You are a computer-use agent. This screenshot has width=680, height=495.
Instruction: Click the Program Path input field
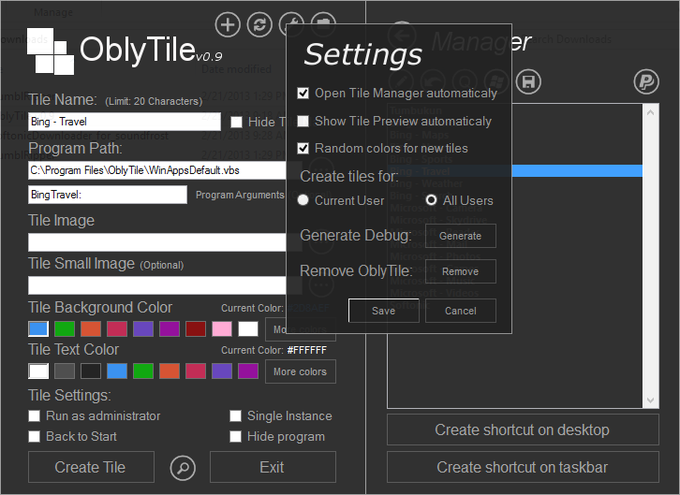tap(157, 170)
